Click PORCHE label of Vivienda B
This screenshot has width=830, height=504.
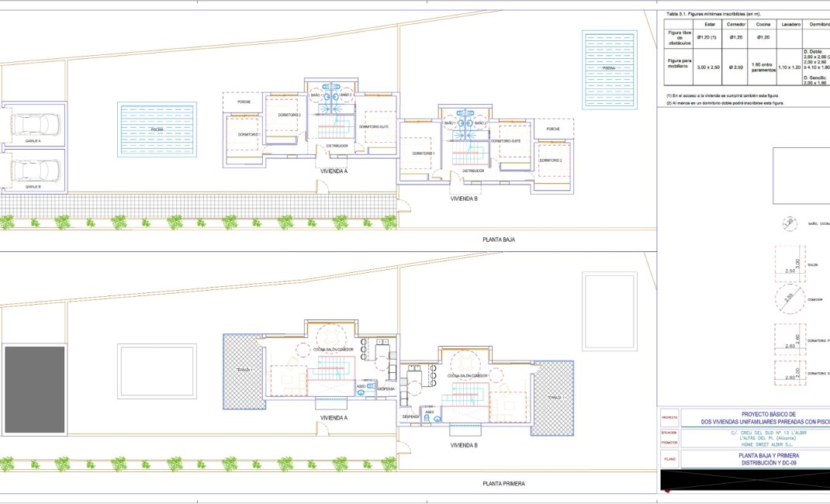[x=553, y=129]
